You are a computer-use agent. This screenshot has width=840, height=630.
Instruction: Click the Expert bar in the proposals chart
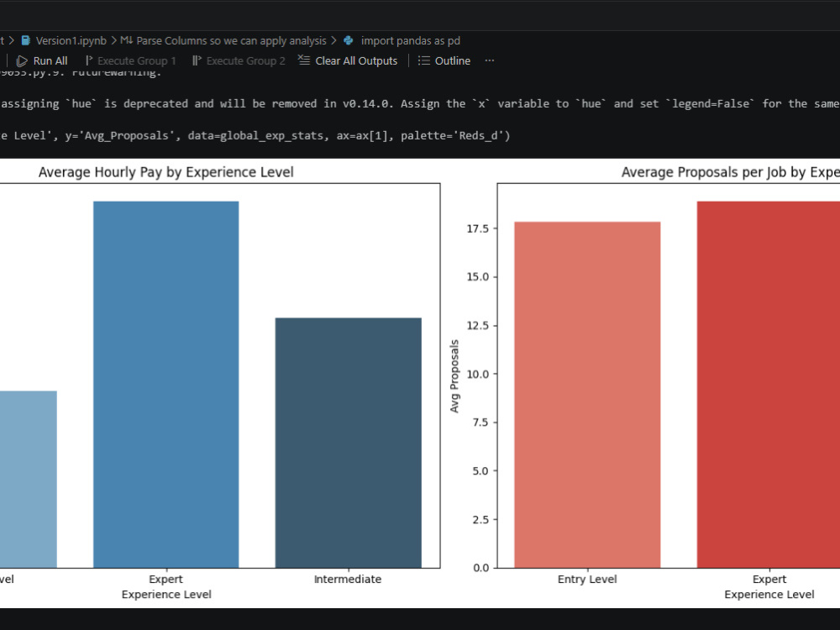(769, 385)
